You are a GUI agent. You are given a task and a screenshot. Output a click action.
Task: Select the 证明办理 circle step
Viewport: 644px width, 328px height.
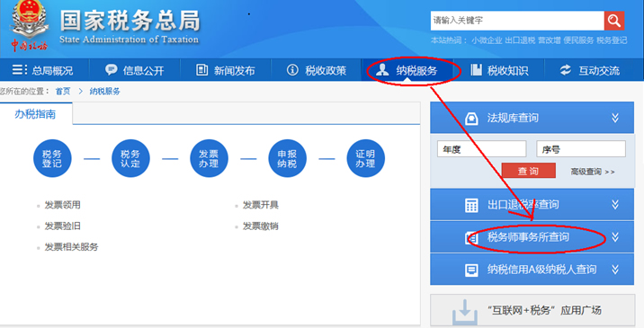coord(365,158)
